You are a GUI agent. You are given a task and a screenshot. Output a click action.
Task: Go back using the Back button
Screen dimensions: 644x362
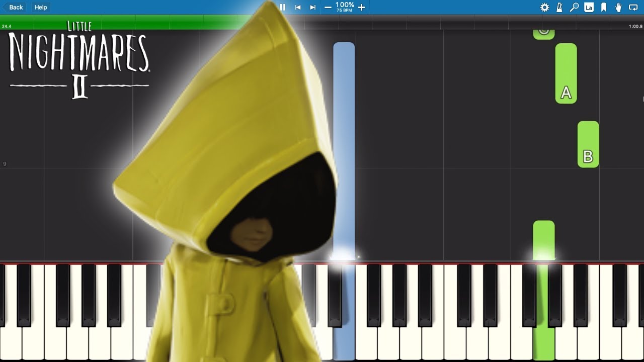coord(14,7)
